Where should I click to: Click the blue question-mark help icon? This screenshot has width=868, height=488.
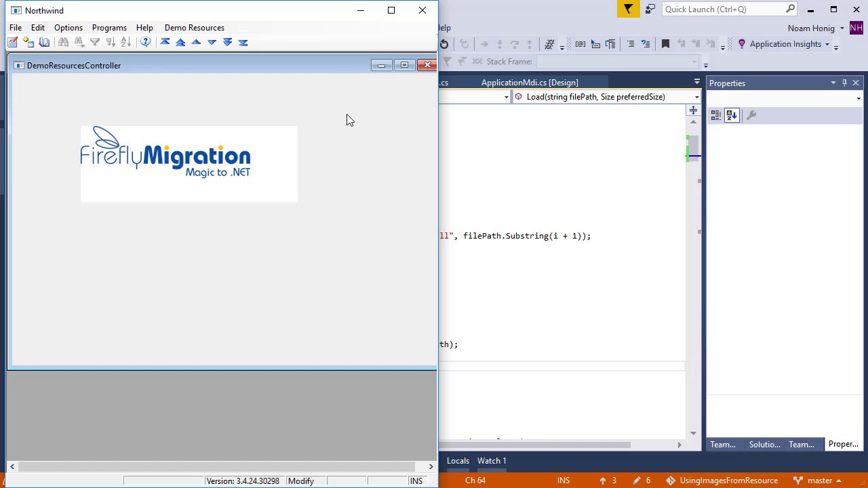tap(146, 42)
